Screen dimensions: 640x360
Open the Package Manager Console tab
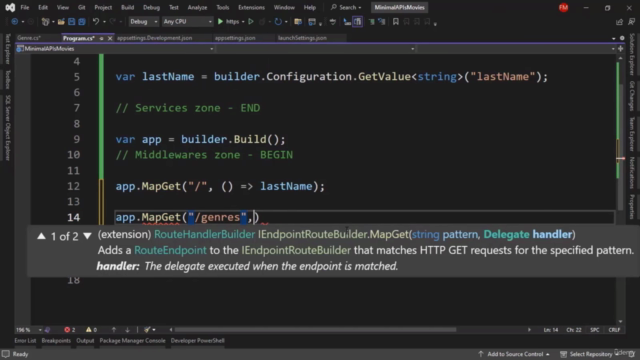tap(132, 340)
